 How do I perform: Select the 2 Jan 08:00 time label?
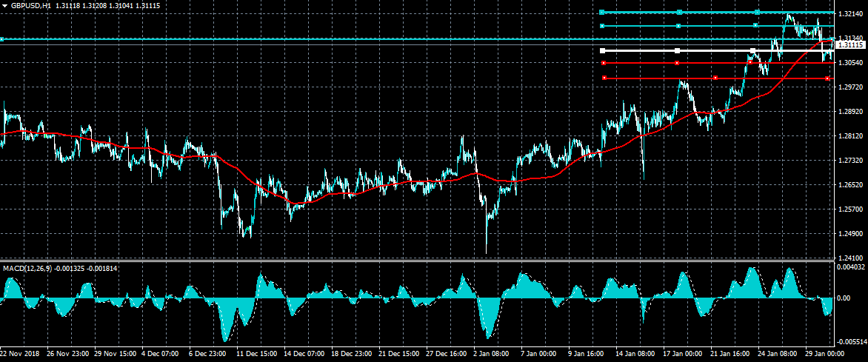[x=491, y=354]
